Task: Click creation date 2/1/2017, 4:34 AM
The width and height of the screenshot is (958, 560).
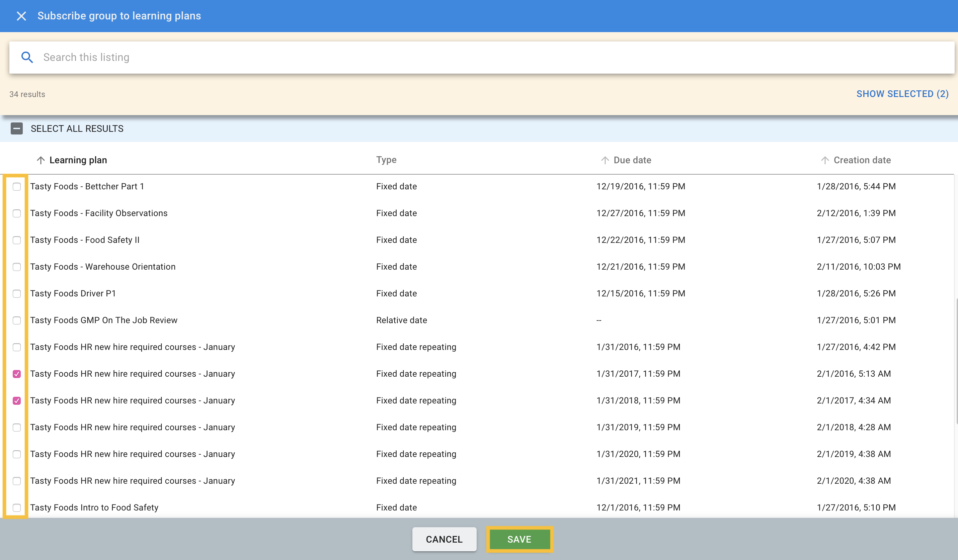Action: (x=854, y=401)
